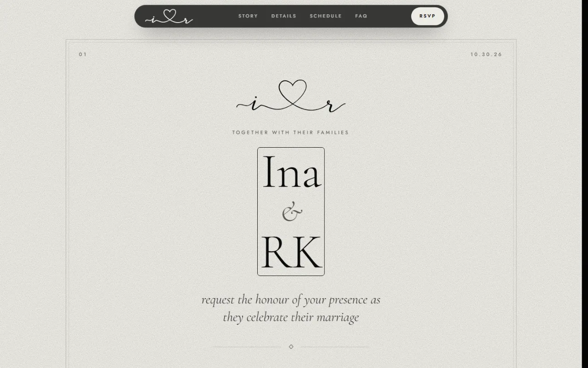Go to the Details section
Screen dimensions: 588x368
point(284,16)
